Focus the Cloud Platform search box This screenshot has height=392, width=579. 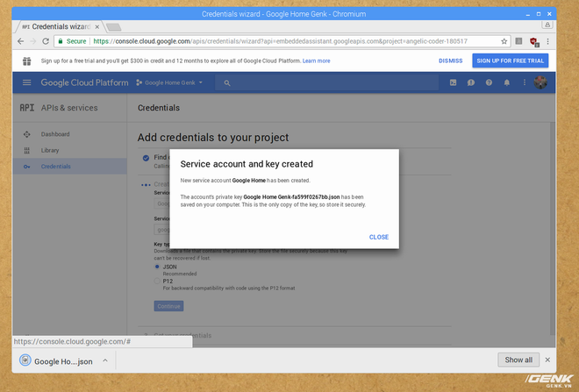click(327, 82)
